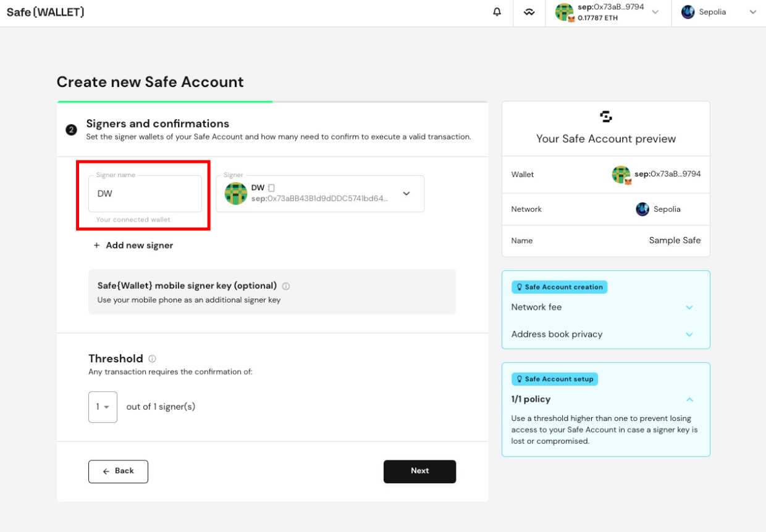Show the Threshold info tooltip
Viewport: 766px width, 532px height.
(x=152, y=359)
